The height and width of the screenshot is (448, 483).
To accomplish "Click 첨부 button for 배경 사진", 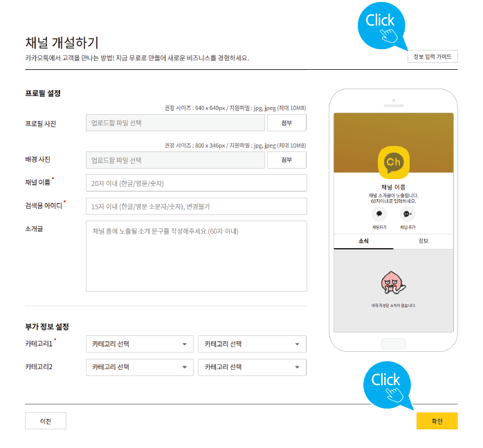I will [x=286, y=160].
